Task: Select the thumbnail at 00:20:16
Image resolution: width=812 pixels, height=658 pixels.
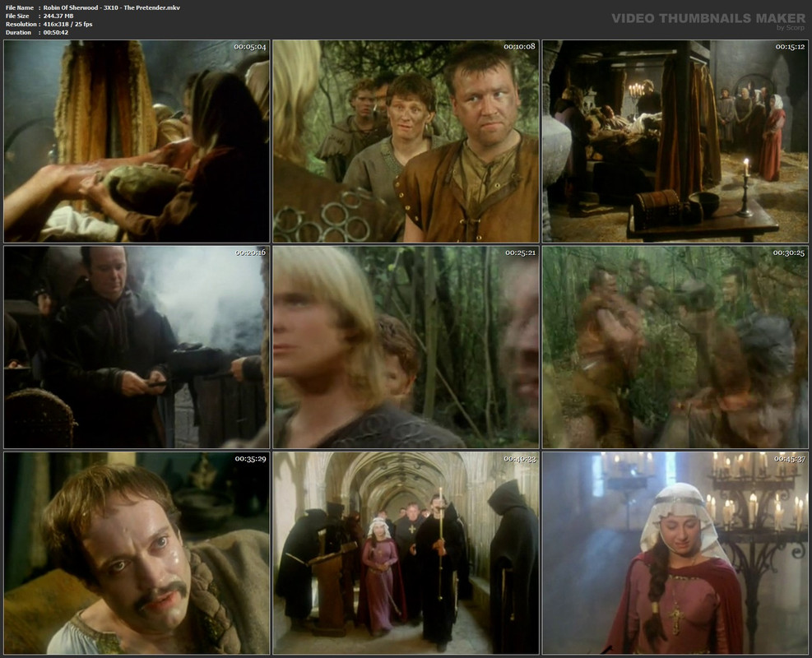Action: point(137,347)
